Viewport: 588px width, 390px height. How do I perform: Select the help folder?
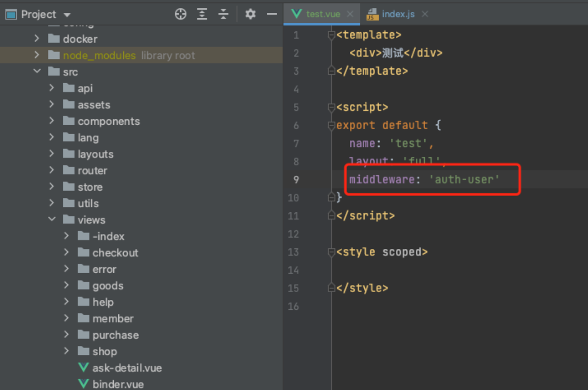[x=103, y=302]
